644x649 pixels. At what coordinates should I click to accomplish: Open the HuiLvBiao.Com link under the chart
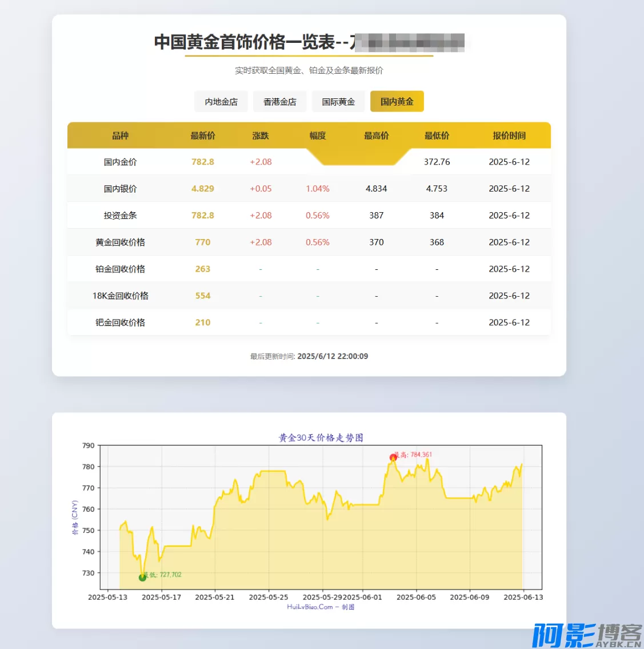pos(310,607)
